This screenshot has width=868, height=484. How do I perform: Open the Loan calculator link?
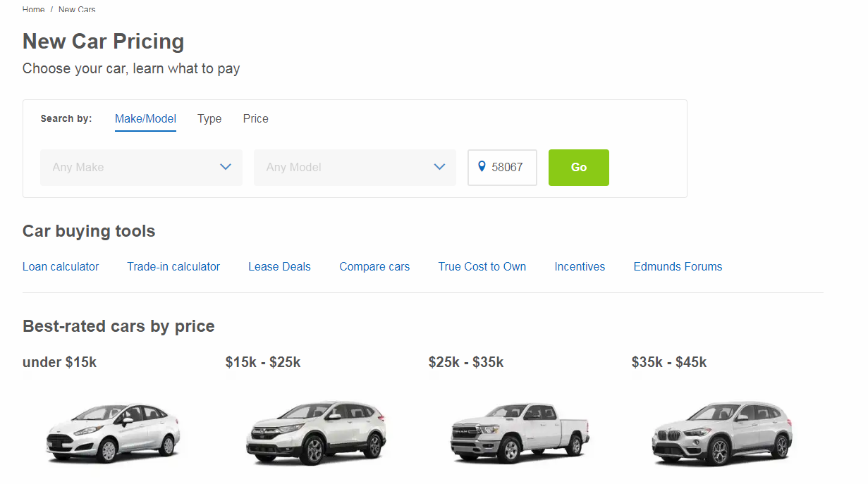61,267
